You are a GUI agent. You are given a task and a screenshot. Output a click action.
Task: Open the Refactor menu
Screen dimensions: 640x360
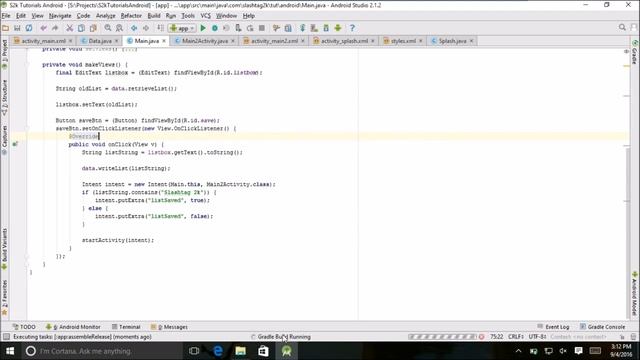tap(131, 16)
